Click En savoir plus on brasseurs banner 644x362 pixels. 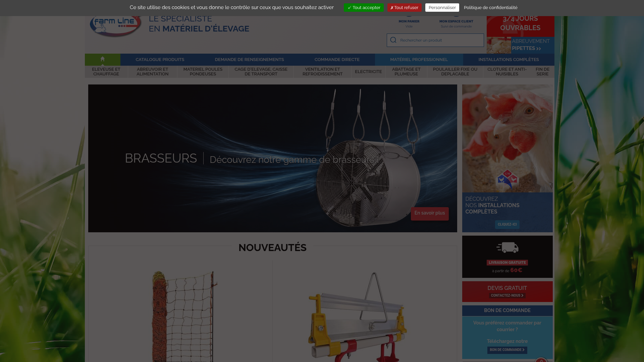point(430,214)
